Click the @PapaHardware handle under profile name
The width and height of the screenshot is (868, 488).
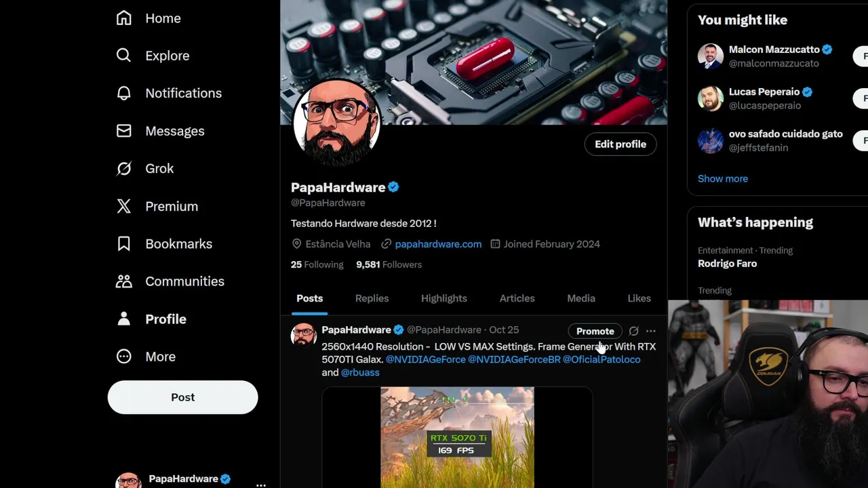[x=328, y=203]
